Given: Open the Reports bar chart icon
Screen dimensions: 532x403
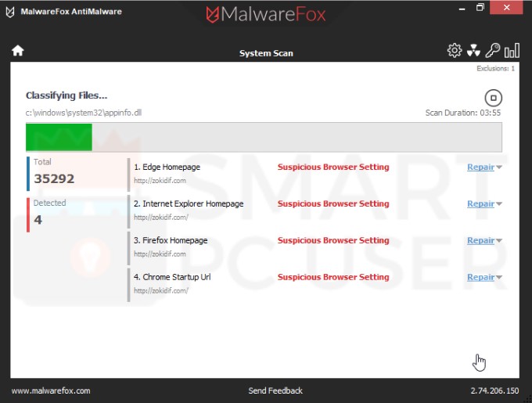Looking at the screenshot, I should pyautogui.click(x=512, y=51).
